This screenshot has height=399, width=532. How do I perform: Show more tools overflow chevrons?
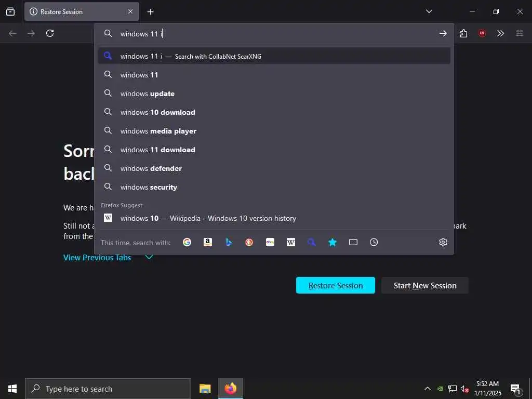pos(500,33)
